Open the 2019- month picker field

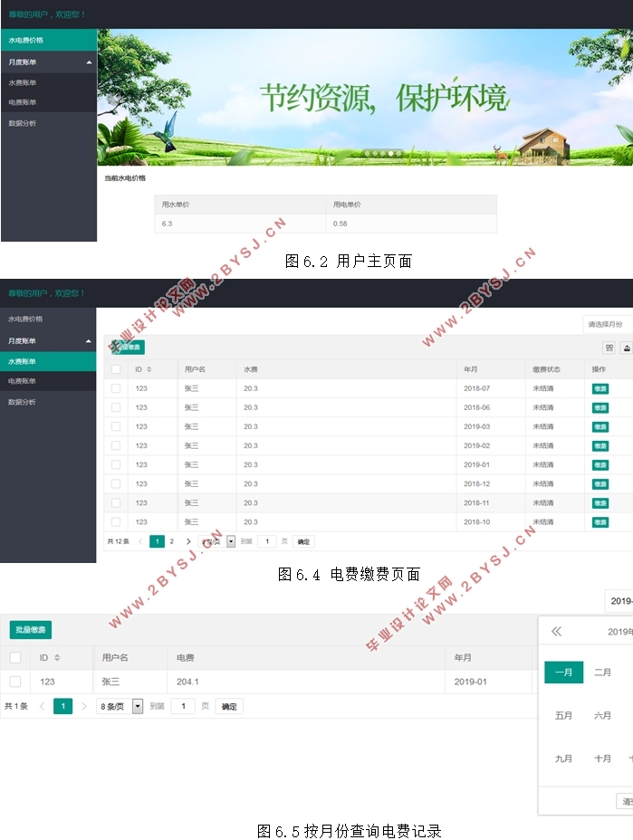[x=619, y=601]
